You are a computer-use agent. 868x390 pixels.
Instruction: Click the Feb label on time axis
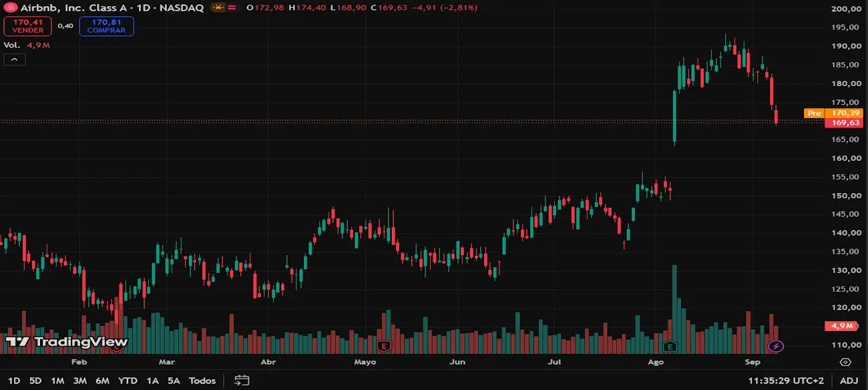[79, 362]
